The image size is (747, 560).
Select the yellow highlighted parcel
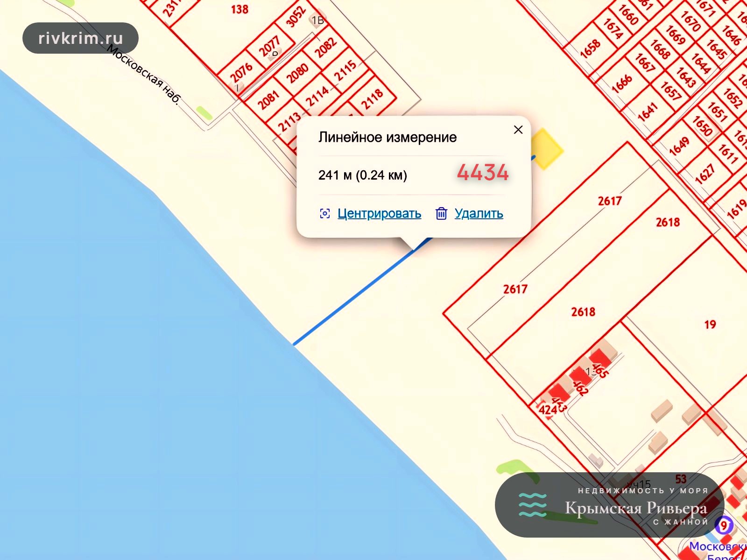(546, 149)
